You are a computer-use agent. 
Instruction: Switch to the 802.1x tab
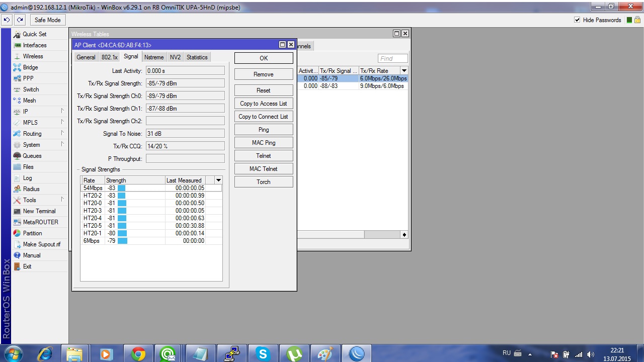coord(109,57)
